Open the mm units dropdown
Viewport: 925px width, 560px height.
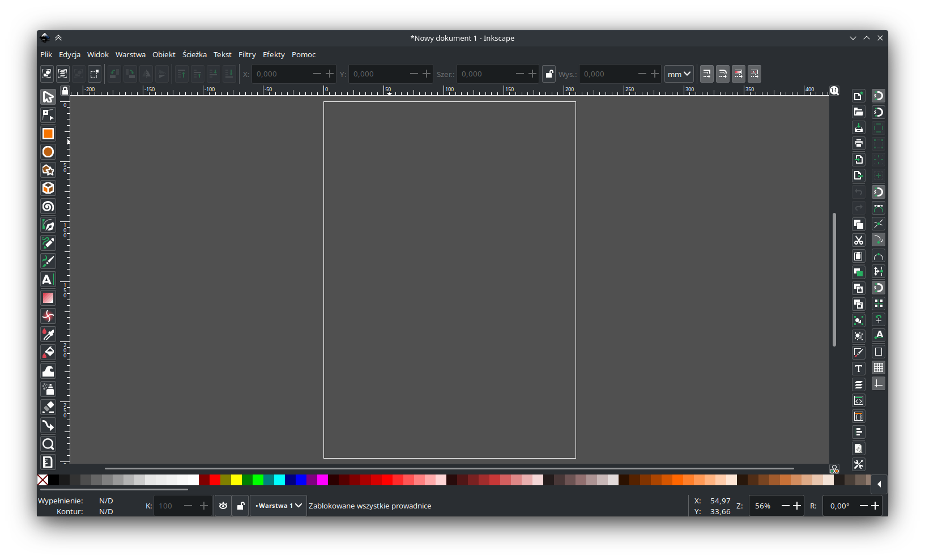click(x=679, y=74)
